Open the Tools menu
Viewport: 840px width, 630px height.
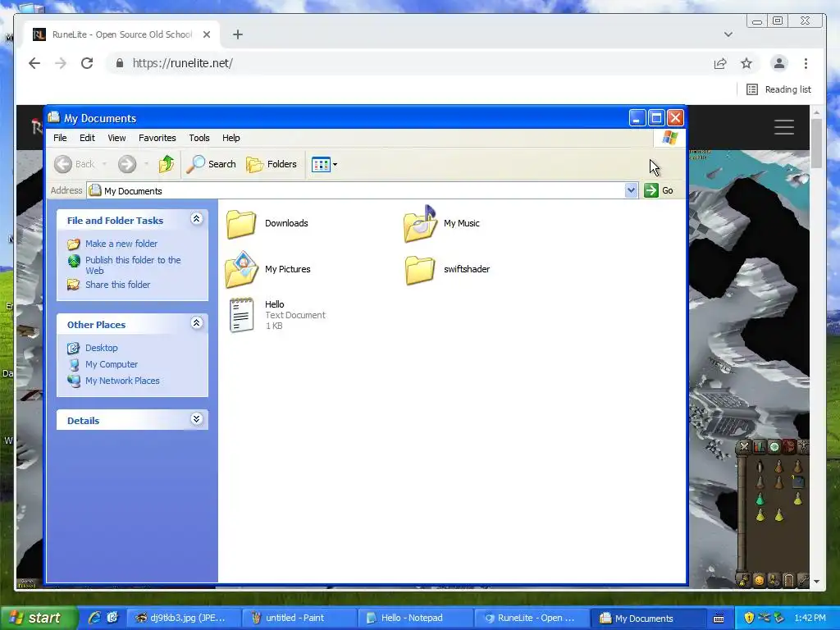(x=199, y=138)
